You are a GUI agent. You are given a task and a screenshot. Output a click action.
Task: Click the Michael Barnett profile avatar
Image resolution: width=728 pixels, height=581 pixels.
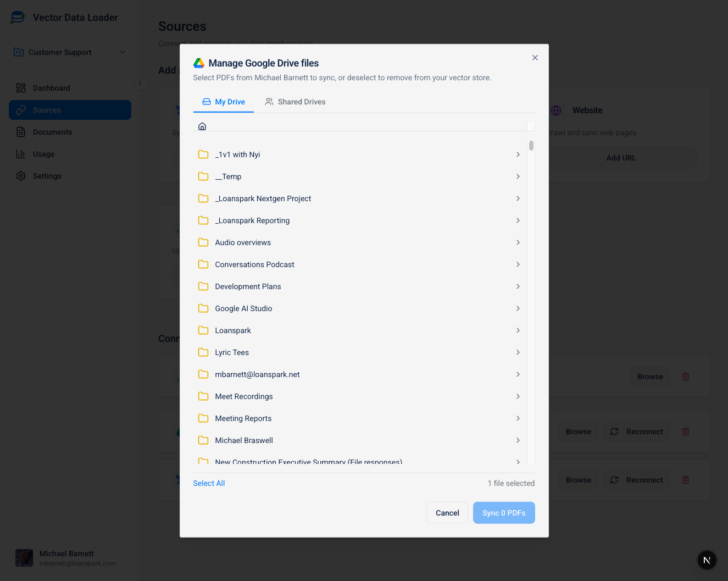24,557
